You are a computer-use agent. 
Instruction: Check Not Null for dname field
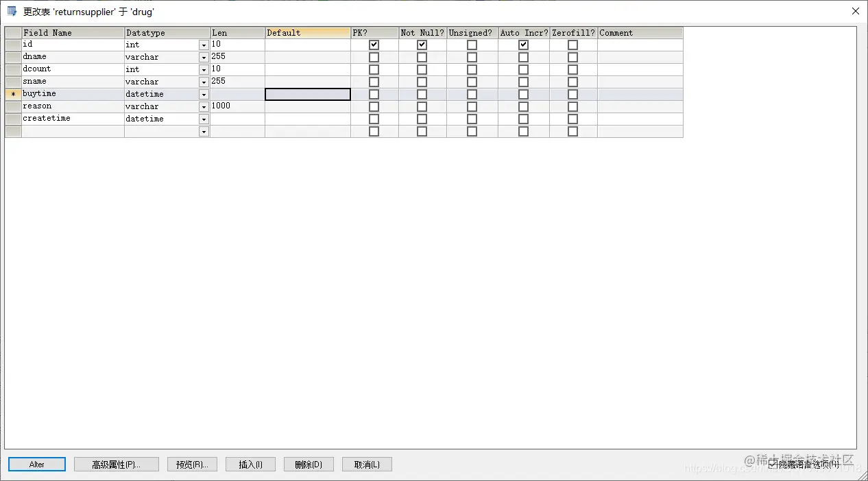point(422,57)
